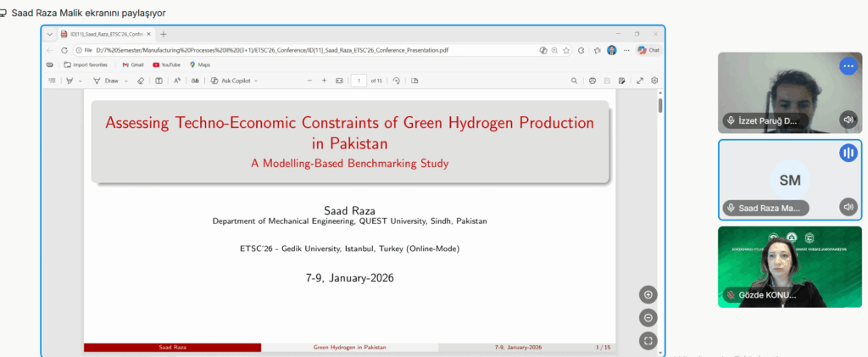Click the YouTube bookmark link
868x357 pixels.
[166, 64]
